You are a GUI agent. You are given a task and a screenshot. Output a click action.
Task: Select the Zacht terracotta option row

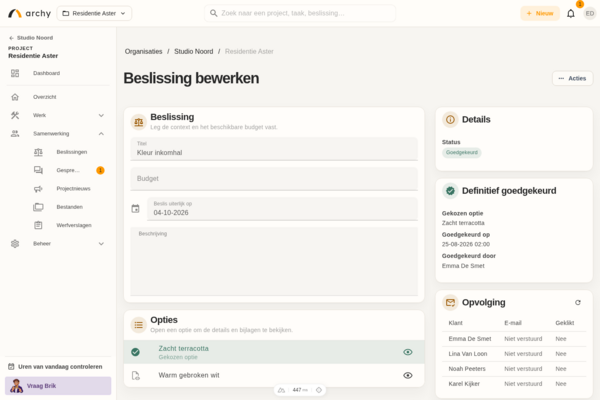[x=274, y=352]
